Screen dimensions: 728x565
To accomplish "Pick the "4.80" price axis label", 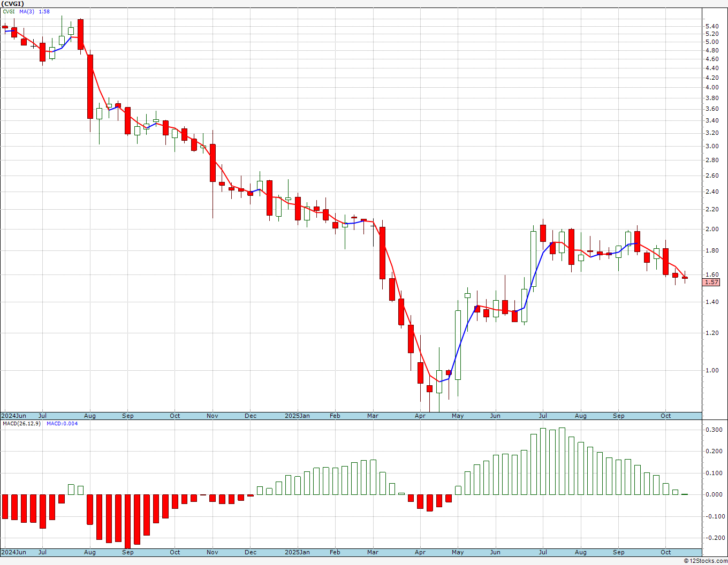I will [x=712, y=50].
